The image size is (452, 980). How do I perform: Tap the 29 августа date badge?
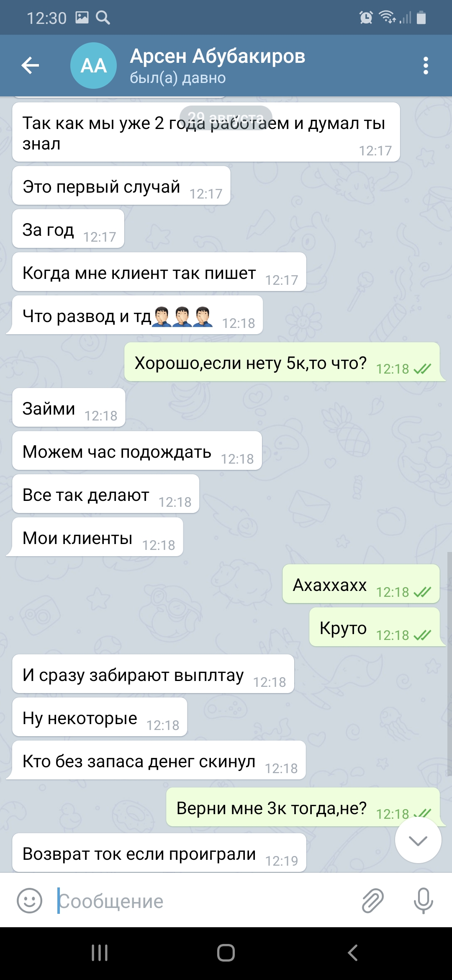pyautogui.click(x=226, y=117)
